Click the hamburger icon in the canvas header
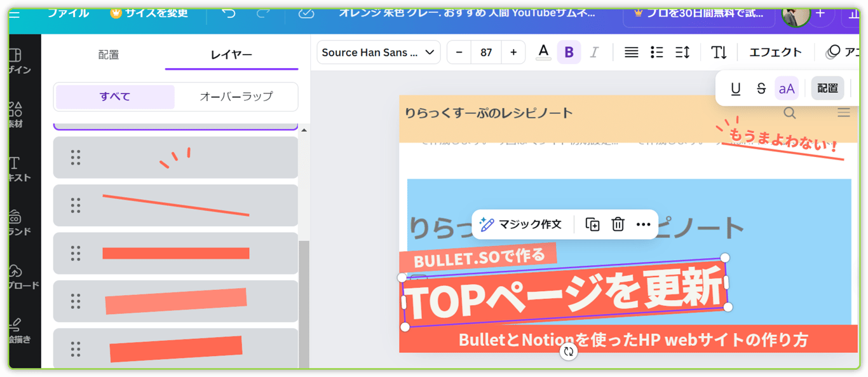 [x=843, y=113]
